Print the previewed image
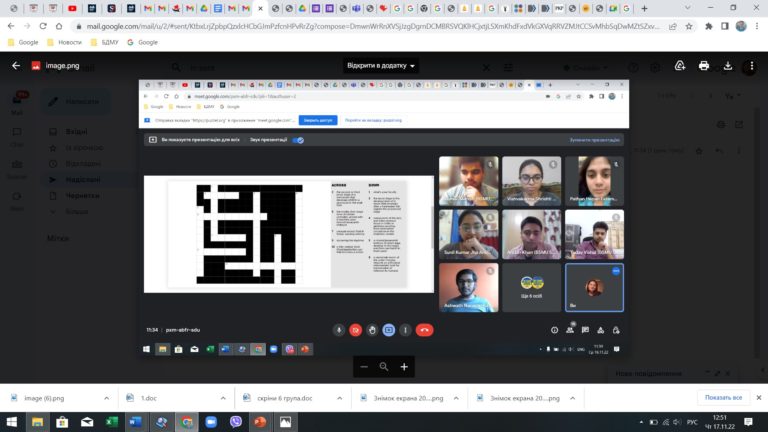Screen dimensions: 768x432 [704, 66]
